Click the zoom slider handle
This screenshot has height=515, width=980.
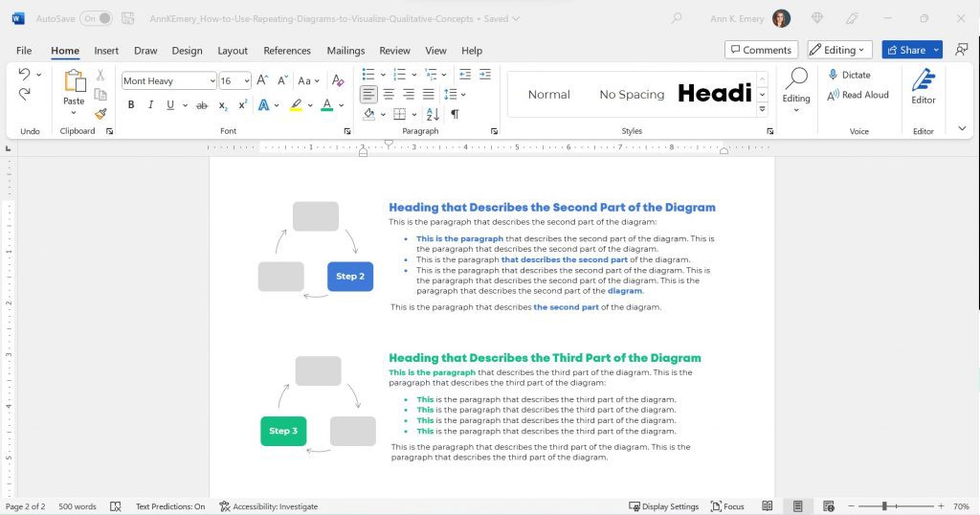click(x=884, y=506)
